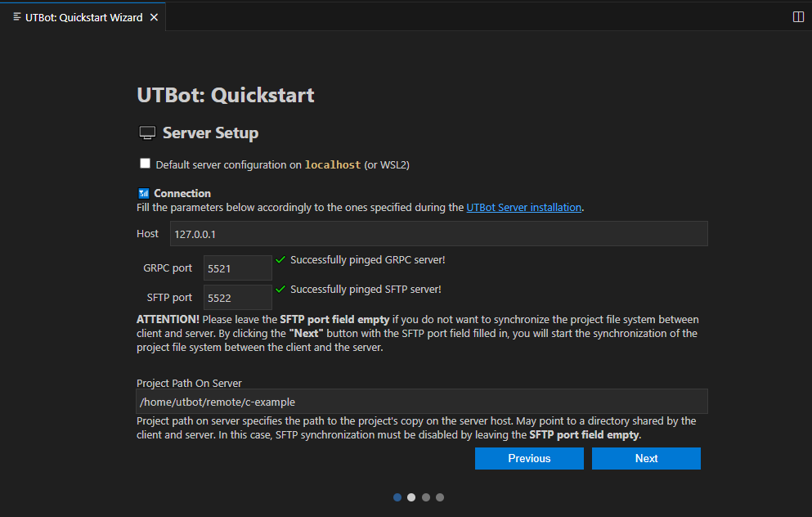Focus the Host input field

(x=438, y=234)
